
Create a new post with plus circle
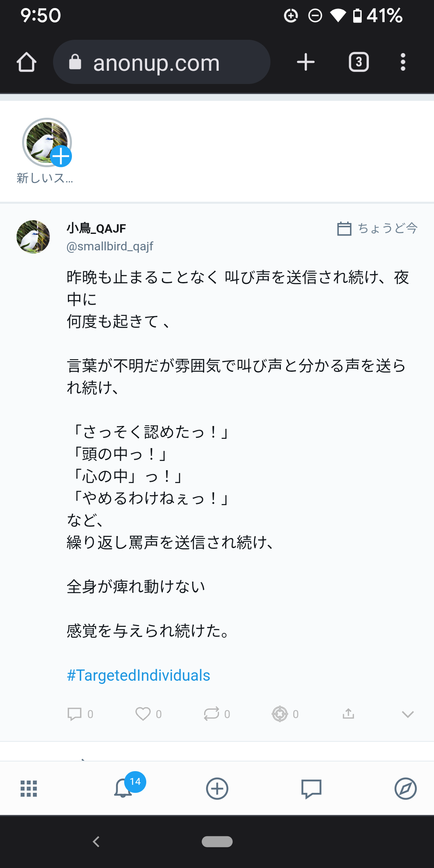click(217, 788)
